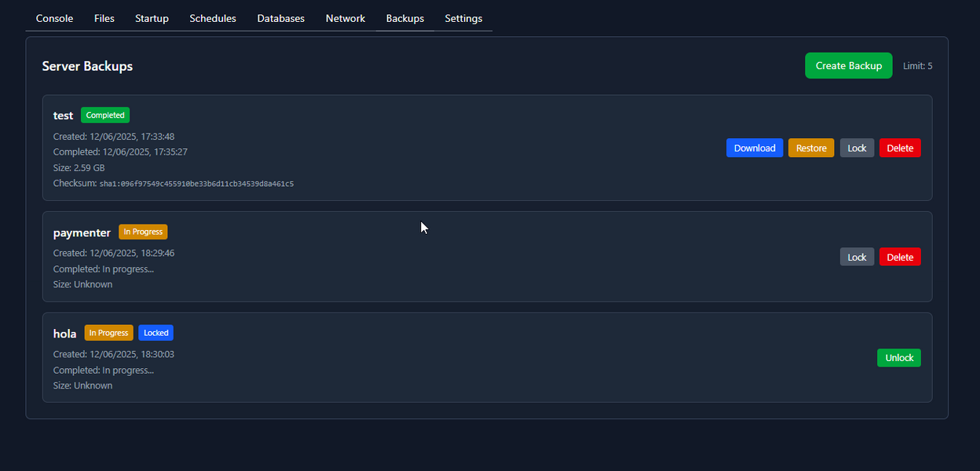Viewport: 980px width, 471px height.
Task: Select the paymenter backup name
Action: click(x=82, y=232)
